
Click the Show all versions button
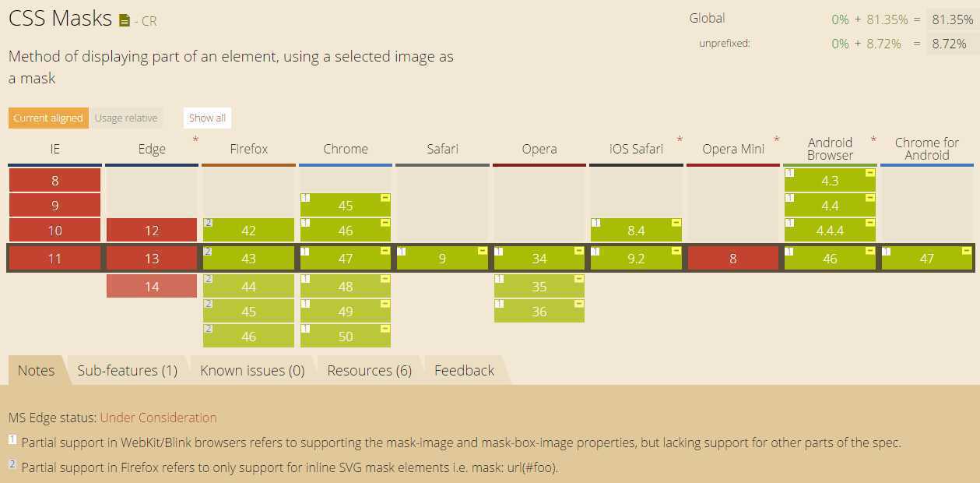click(207, 118)
